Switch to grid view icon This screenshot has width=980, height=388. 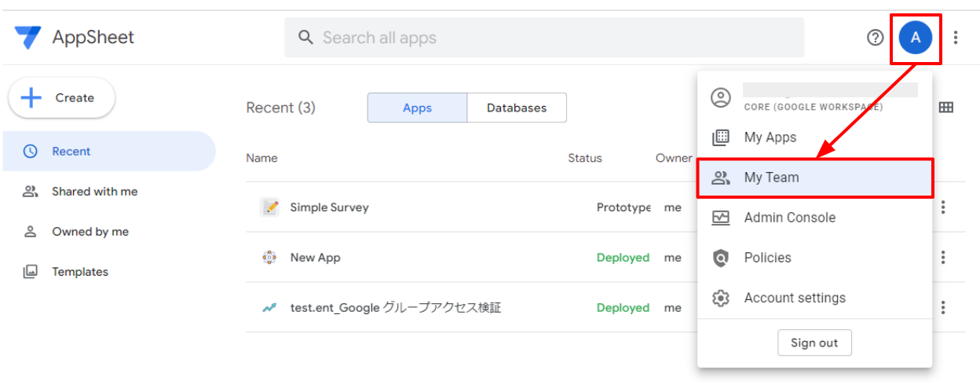point(945,108)
